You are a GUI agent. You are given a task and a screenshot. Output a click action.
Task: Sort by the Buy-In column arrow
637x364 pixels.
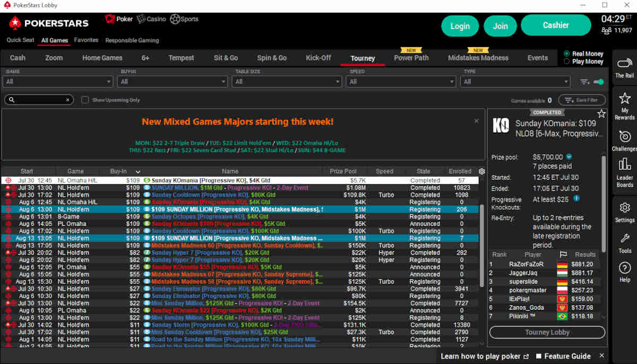tap(139, 171)
